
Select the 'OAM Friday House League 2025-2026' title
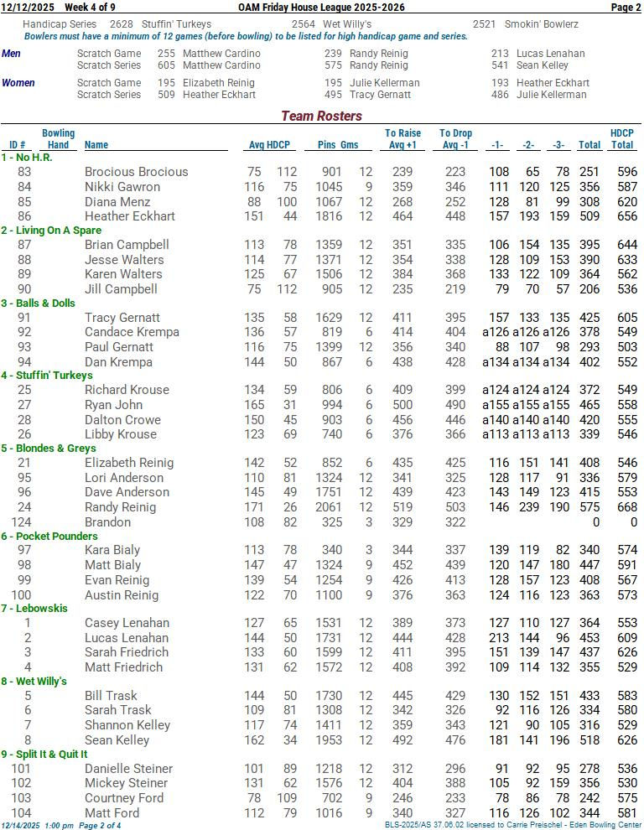point(321,8)
